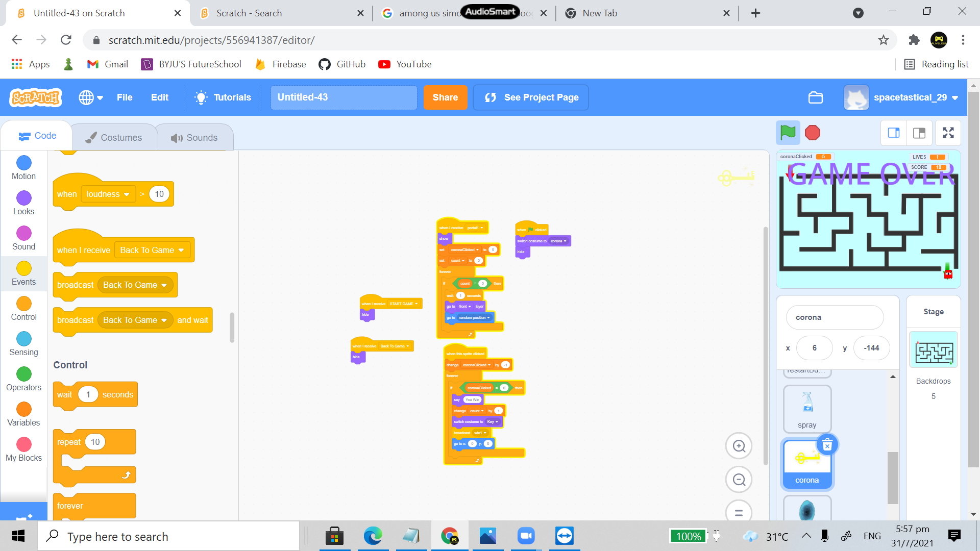Open the File menu
980x551 pixels.
point(124,97)
